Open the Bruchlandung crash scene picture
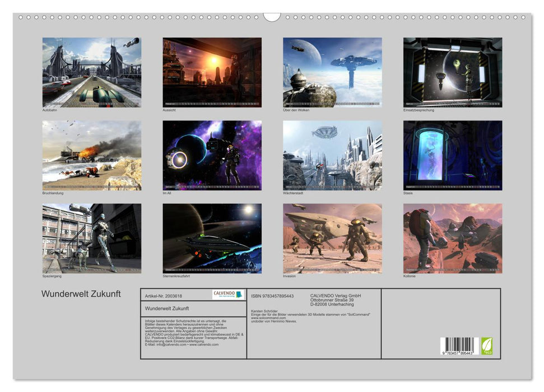544x392 pixels. click(x=92, y=155)
